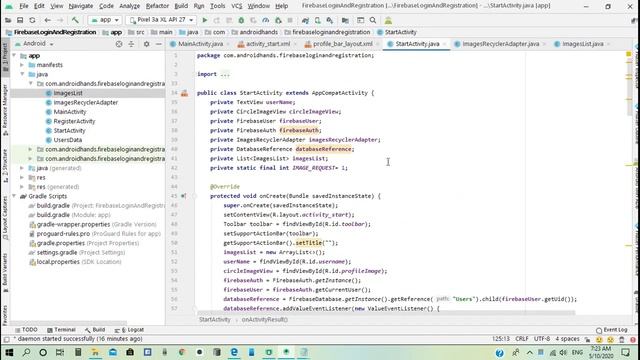Screen dimensions: 640x360
Task: Open Windows notification center icon
Action: pos(626,352)
